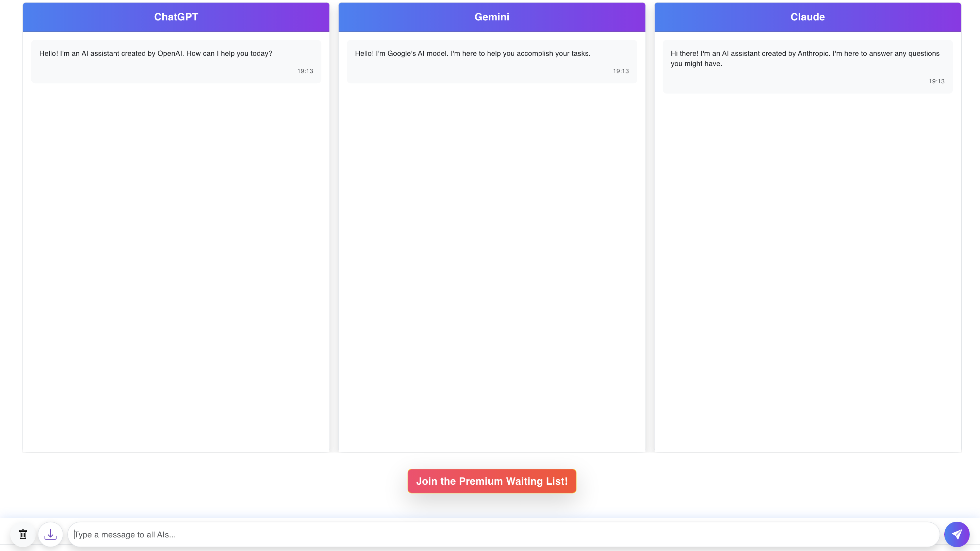Click the empty area of ChatGPT panel
Screen dimensions: 980x551
tap(176, 266)
